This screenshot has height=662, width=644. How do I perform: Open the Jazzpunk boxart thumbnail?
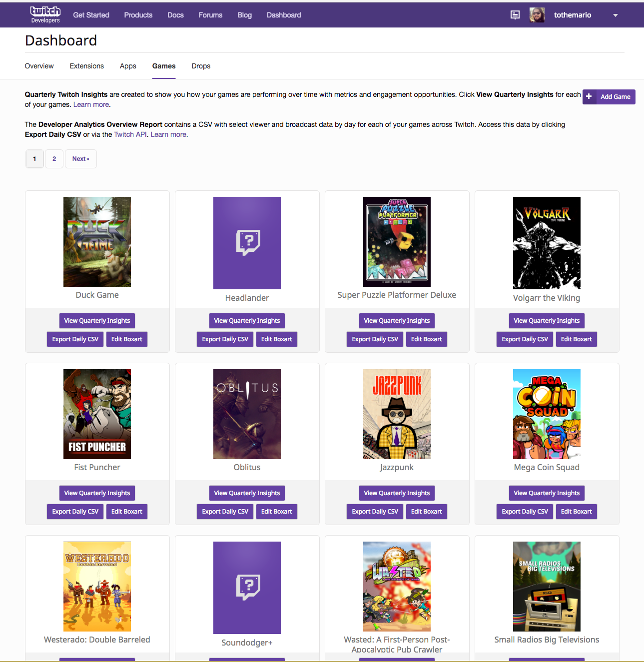pyautogui.click(x=397, y=414)
